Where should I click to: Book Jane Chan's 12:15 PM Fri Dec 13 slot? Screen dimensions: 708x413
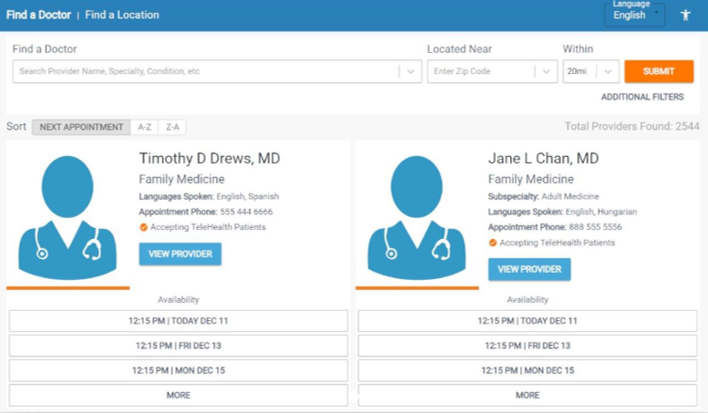point(527,345)
